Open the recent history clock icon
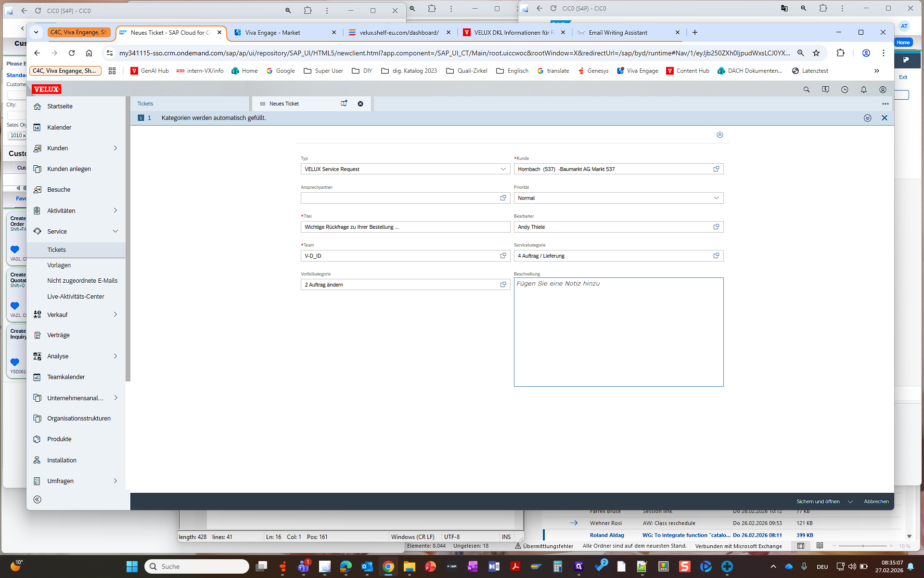Image resolution: width=924 pixels, height=578 pixels. [x=845, y=90]
